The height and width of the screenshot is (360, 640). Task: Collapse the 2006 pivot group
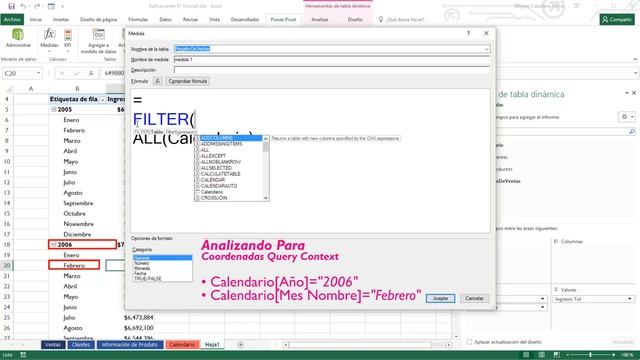coord(53,244)
